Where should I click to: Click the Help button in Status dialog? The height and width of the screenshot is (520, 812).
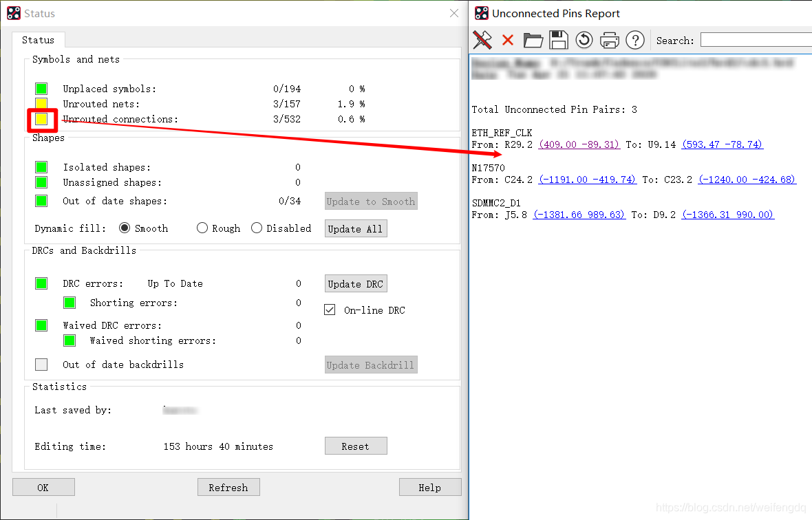pos(430,488)
